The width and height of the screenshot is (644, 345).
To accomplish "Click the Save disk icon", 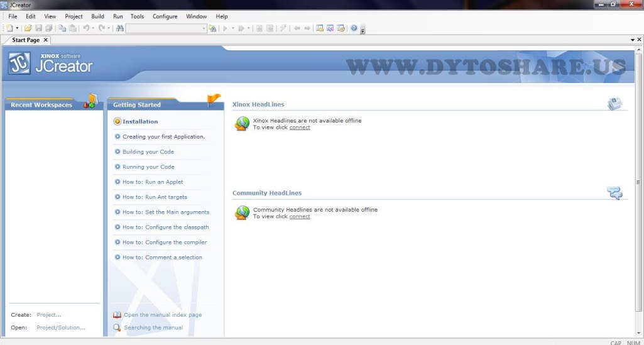I will point(38,28).
